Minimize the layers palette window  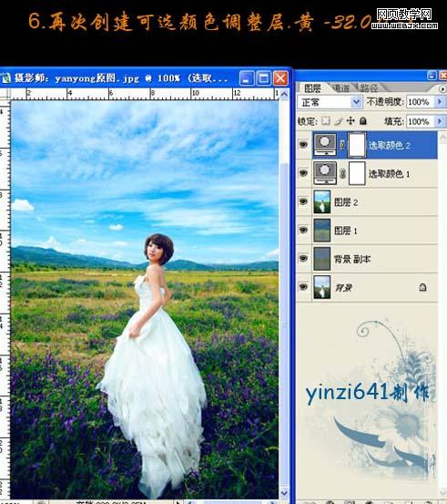[432, 76]
